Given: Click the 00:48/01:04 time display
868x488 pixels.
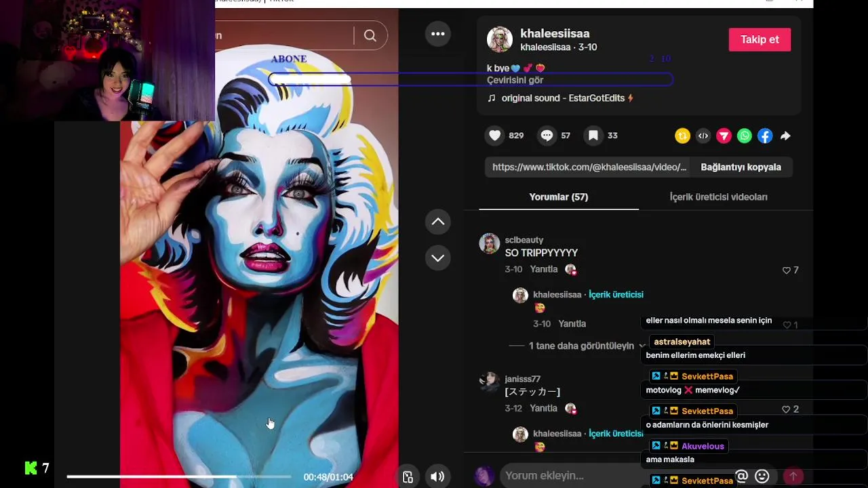Looking at the screenshot, I should [328, 477].
